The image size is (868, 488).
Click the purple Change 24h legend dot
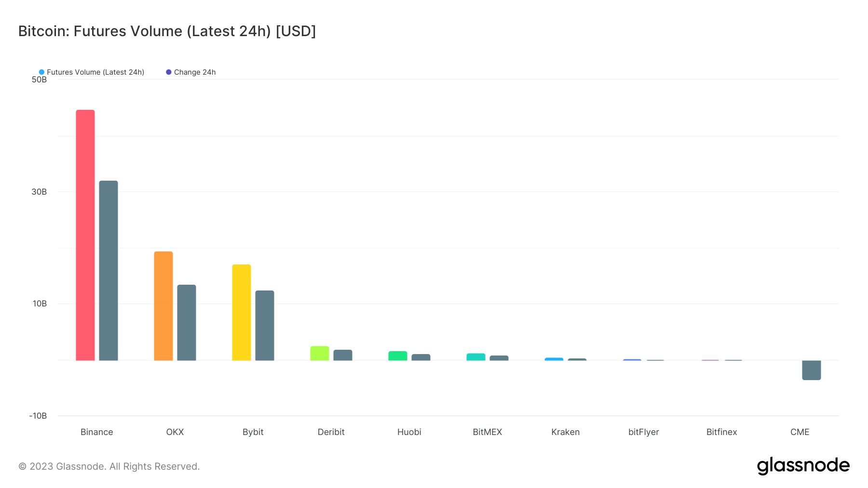(x=168, y=72)
